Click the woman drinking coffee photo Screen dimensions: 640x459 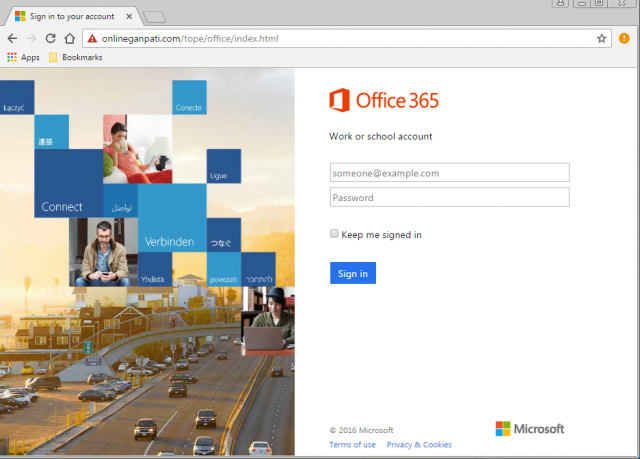tap(138, 149)
